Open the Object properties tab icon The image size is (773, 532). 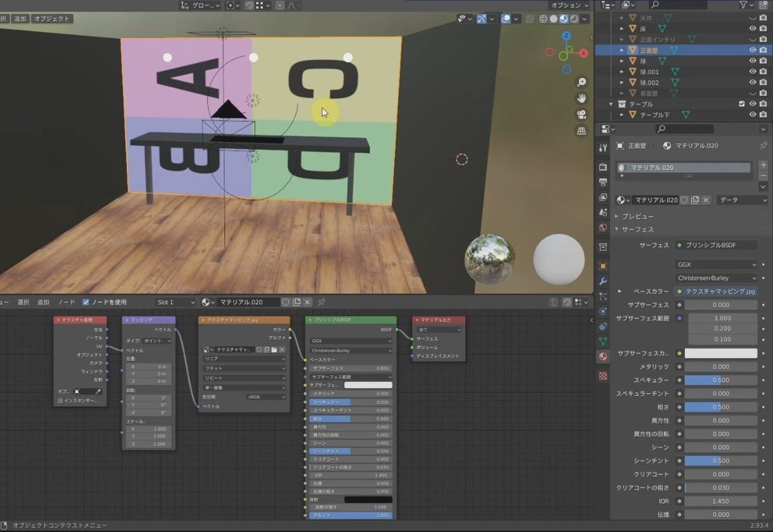point(603,265)
